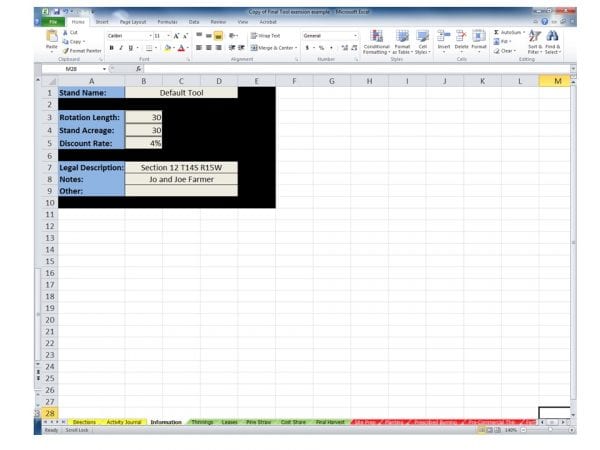This screenshot has height=450, width=600.
Task: Toggle italic formatting
Action: 122,47
